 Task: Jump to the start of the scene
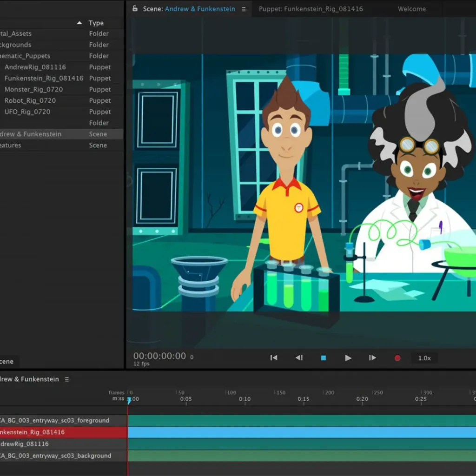click(x=273, y=358)
